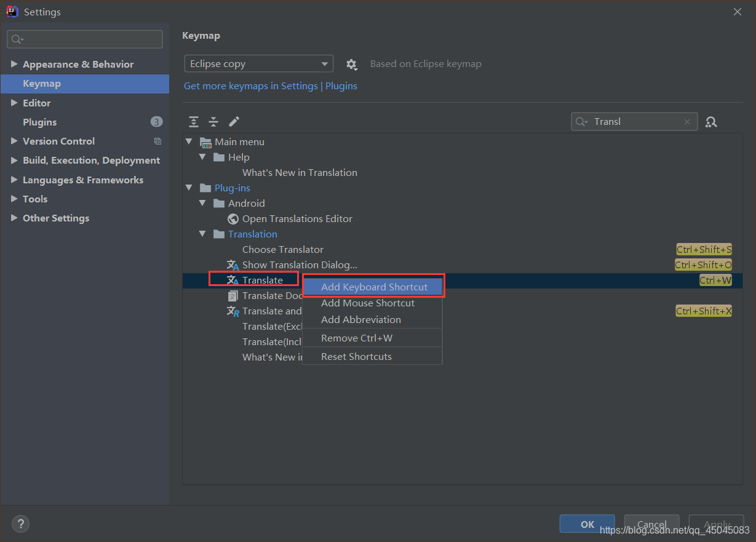This screenshot has height=542, width=756.
Task: Collapse the Android tree node
Action: point(202,204)
